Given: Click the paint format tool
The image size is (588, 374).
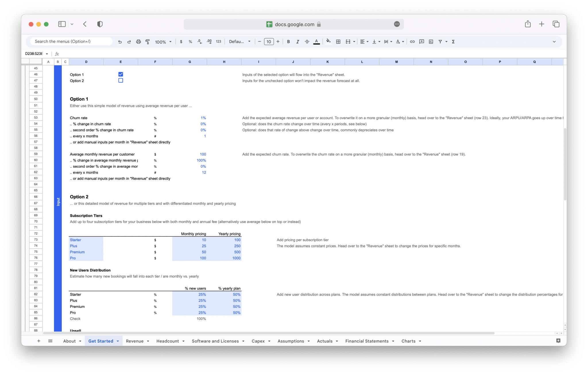Looking at the screenshot, I should click(x=147, y=41).
